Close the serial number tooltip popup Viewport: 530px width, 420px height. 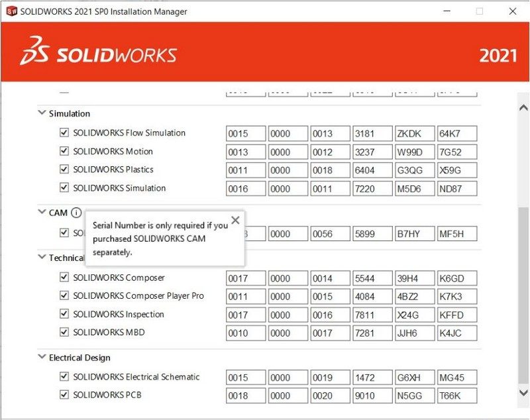(x=236, y=221)
